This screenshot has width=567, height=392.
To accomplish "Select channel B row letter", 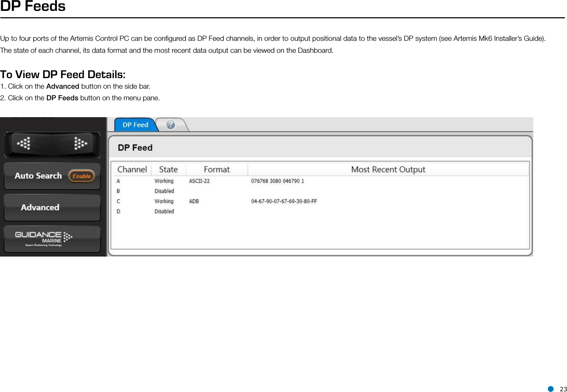I will (x=118, y=191).
